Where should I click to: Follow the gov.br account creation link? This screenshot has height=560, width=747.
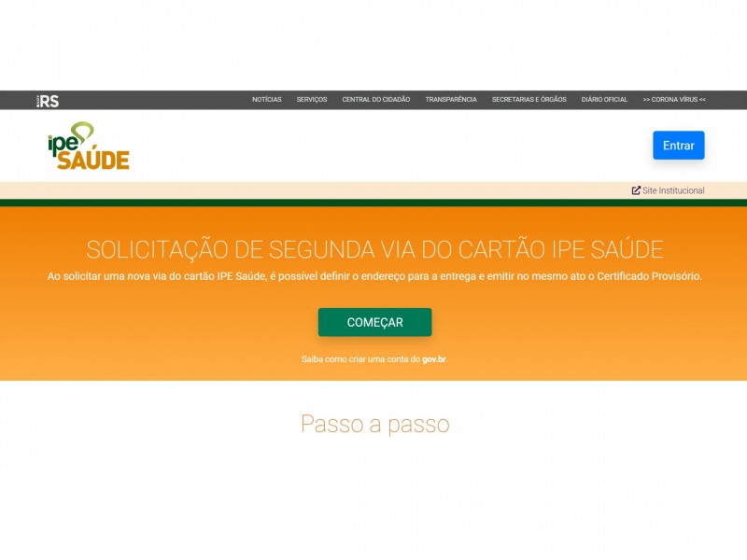point(374,359)
